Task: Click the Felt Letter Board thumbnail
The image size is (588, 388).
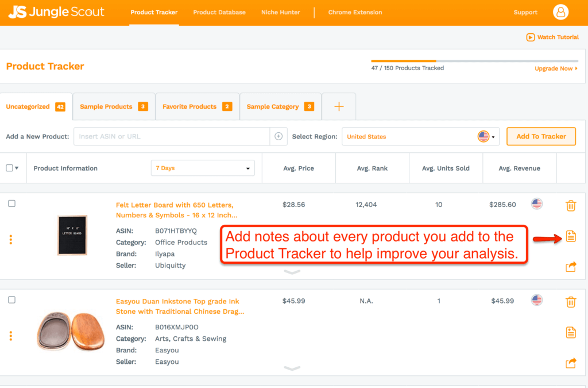Action: tap(72, 235)
